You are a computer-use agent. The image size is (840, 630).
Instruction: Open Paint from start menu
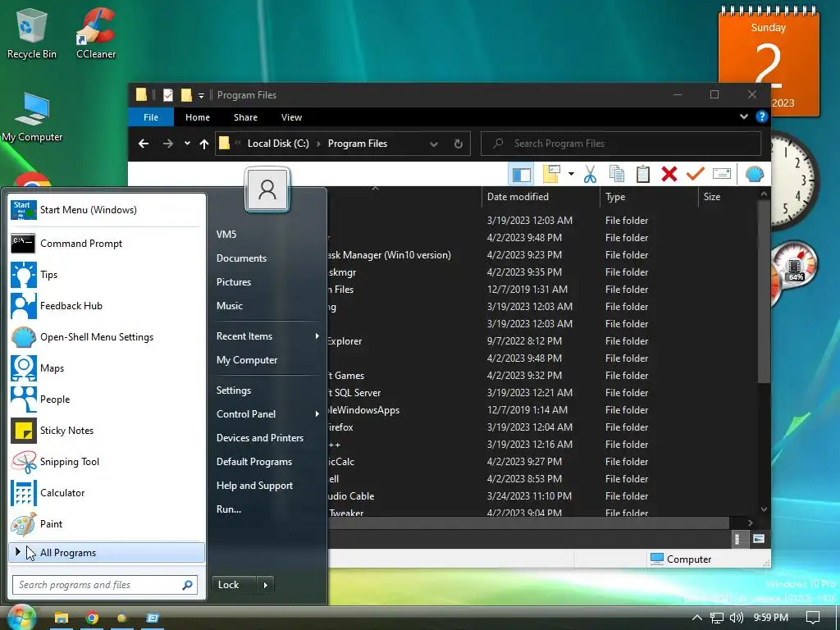pyautogui.click(x=107, y=524)
